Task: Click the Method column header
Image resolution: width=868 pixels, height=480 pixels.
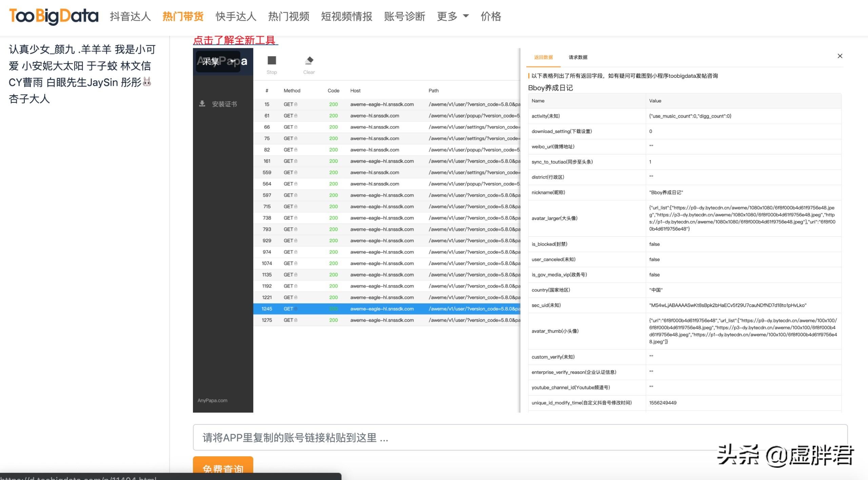Action: tap(292, 91)
